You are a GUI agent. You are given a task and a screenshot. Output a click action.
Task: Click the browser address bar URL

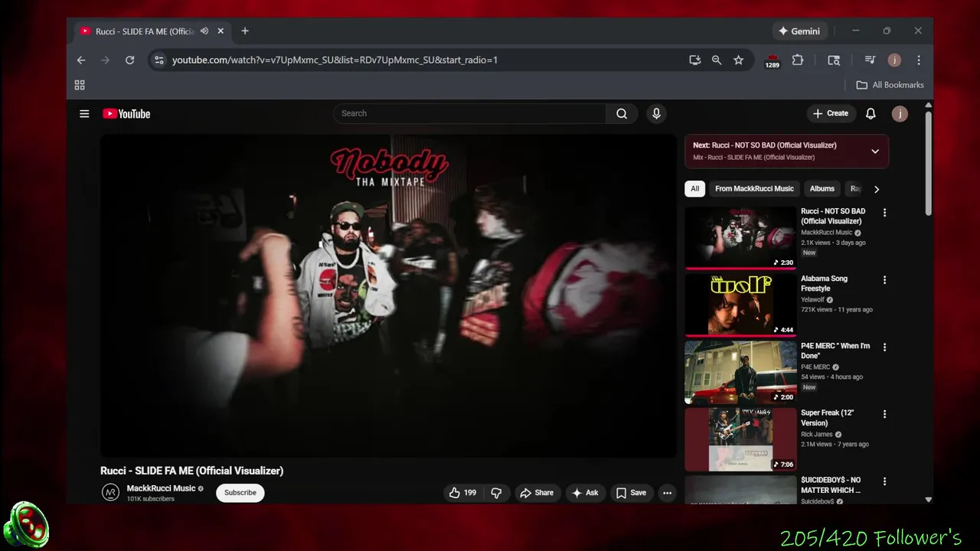(335, 60)
